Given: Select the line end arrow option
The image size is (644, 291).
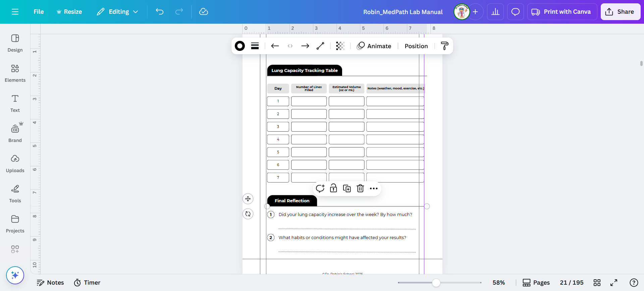Looking at the screenshot, I should 305,46.
